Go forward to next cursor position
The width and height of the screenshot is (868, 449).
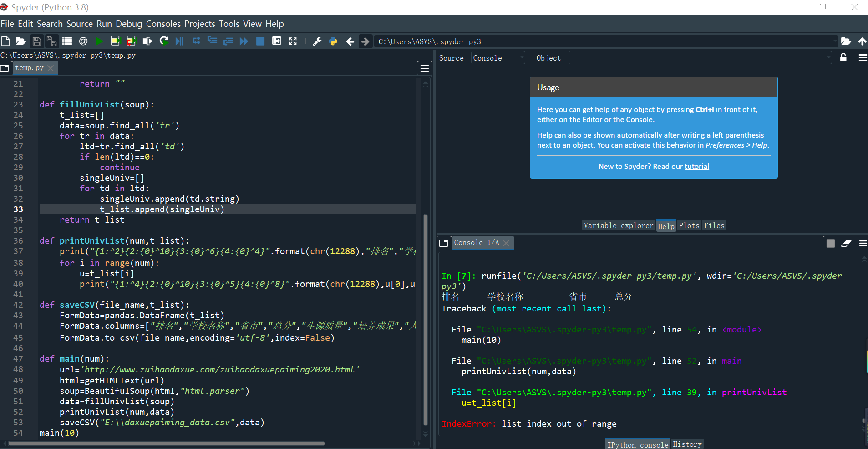tap(365, 41)
